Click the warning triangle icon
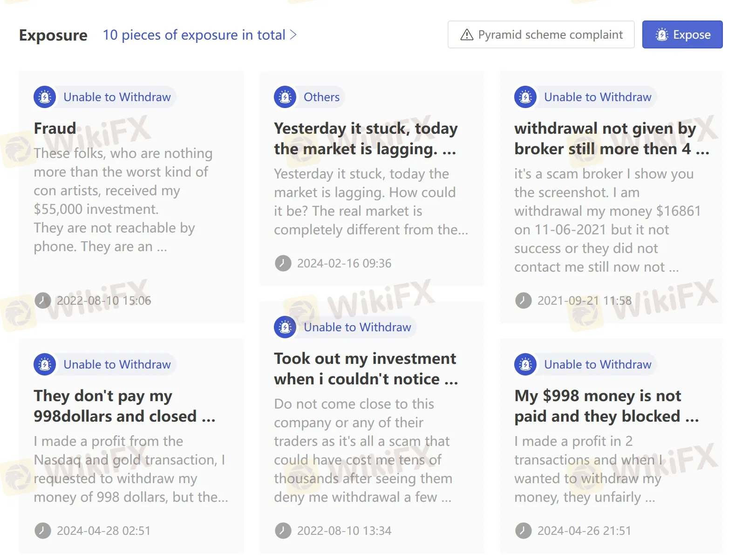 pos(467,35)
